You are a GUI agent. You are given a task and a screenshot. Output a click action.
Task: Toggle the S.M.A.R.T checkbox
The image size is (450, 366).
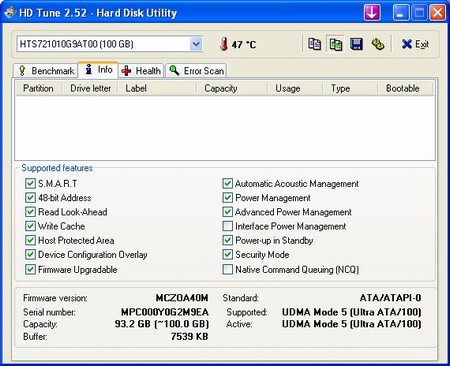tap(30, 183)
